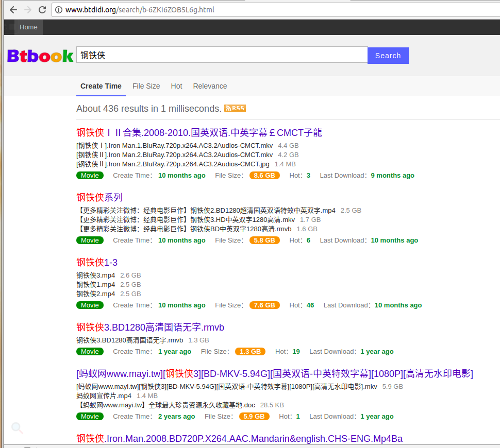500x448 pixels.
Task: Click the 钢铁侠2.BD1280超清 mp4 file row
Action: click(219, 210)
